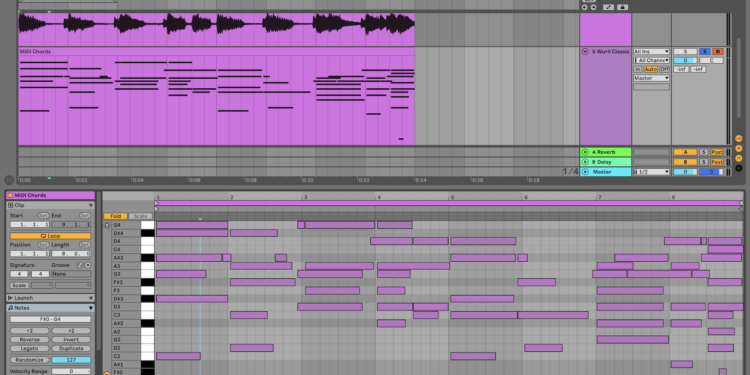Click the lock envelopes icon
The image size is (750, 375).
point(622,7)
